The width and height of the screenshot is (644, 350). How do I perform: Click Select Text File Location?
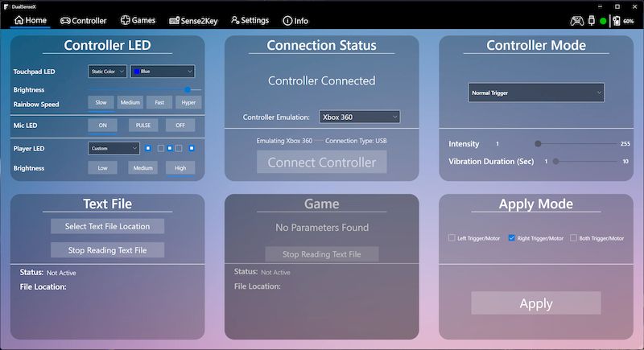pyautogui.click(x=107, y=227)
